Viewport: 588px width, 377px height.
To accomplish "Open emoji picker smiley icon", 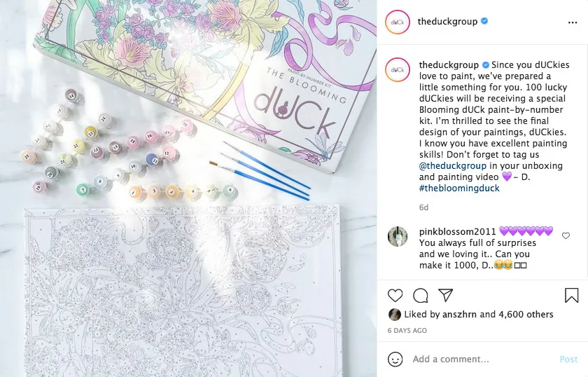I will point(395,359).
